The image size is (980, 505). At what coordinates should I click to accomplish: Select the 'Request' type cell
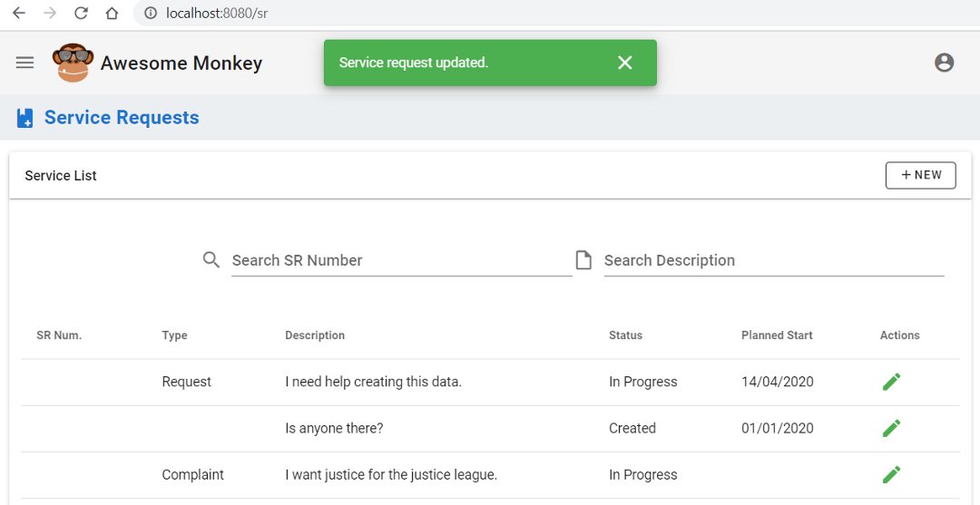(x=186, y=382)
